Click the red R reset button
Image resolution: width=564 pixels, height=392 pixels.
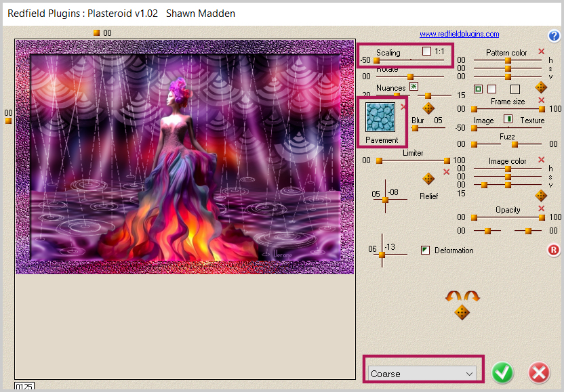(554, 250)
